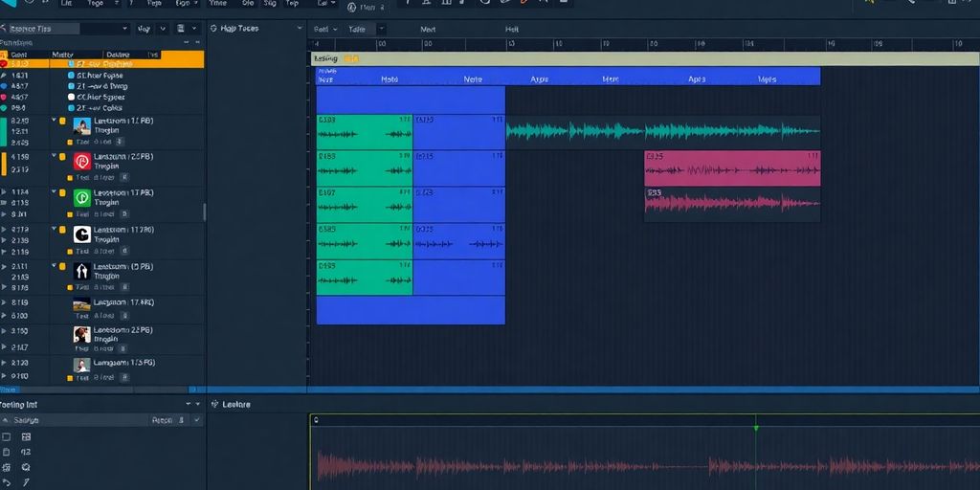Toggle the yellow square on the green-icon track
The width and height of the screenshot is (980, 490).
pos(62,193)
